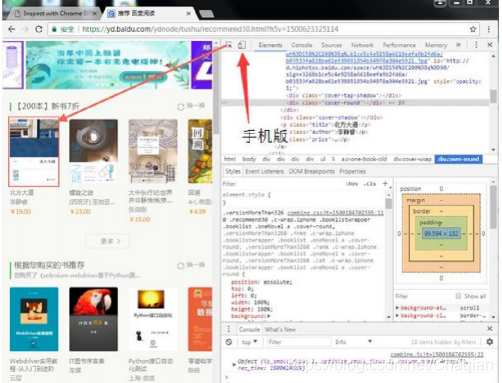
Task: Click the html breadcrumb item
Action: click(230, 159)
